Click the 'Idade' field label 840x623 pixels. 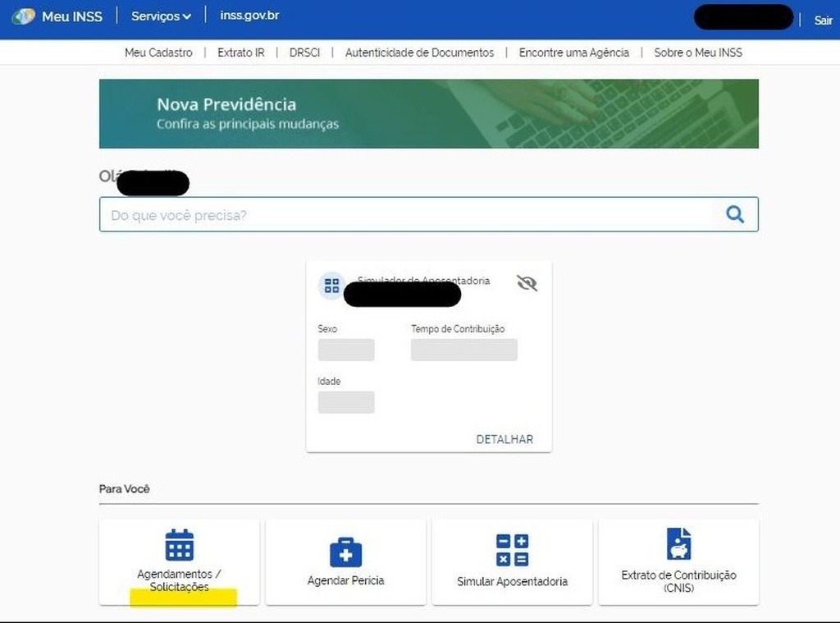coord(329,381)
